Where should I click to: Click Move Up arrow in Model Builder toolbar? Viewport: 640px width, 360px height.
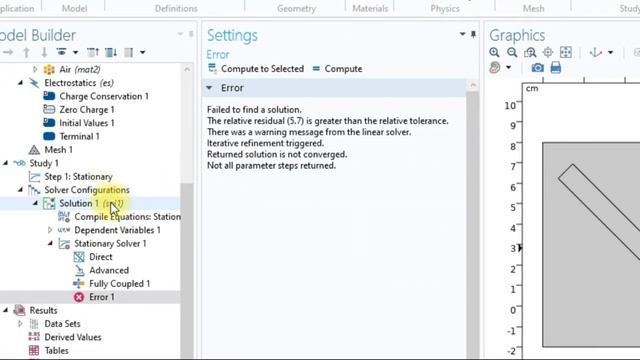pyautogui.click(x=27, y=52)
